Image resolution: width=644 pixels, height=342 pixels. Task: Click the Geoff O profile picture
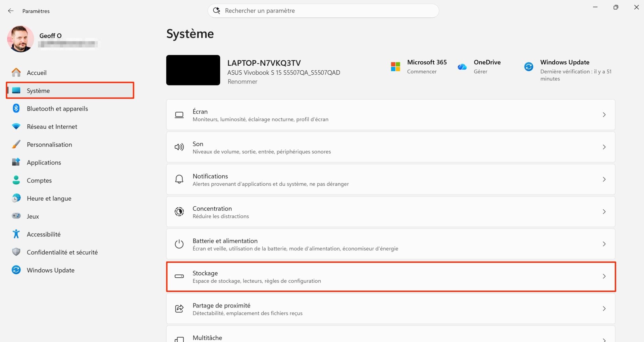click(20, 39)
